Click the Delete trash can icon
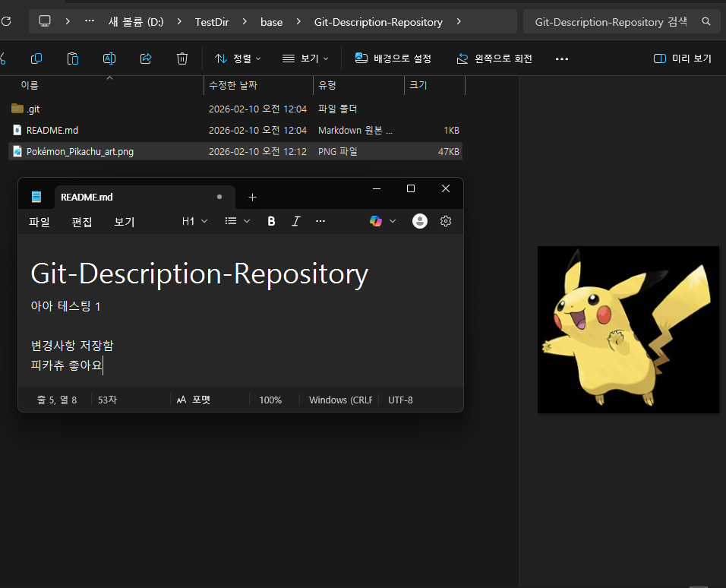Viewport: 726px width, 588px height. pyautogui.click(x=182, y=58)
